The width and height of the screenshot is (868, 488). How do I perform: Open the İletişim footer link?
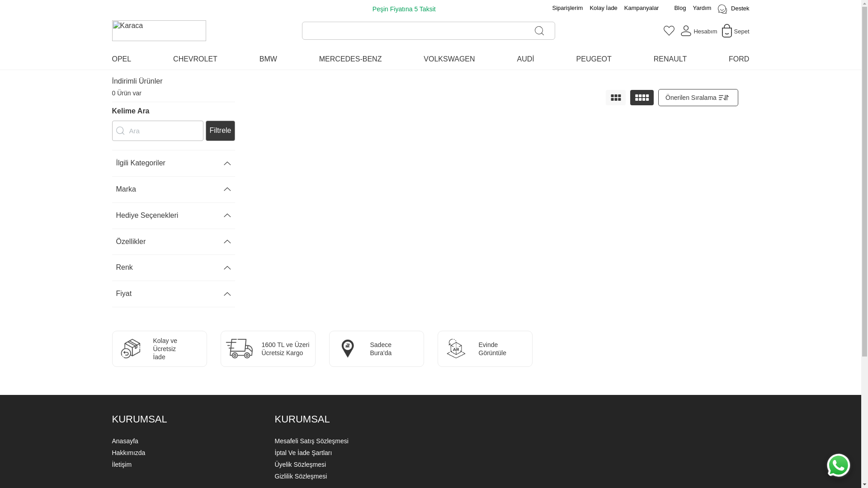[x=122, y=465]
